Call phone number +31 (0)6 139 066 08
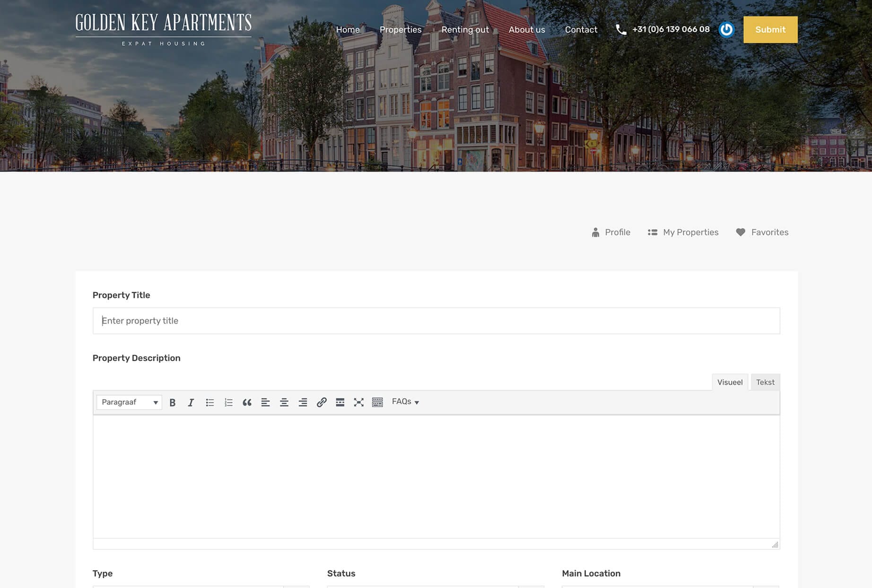Image resolution: width=872 pixels, height=588 pixels. coord(671,29)
